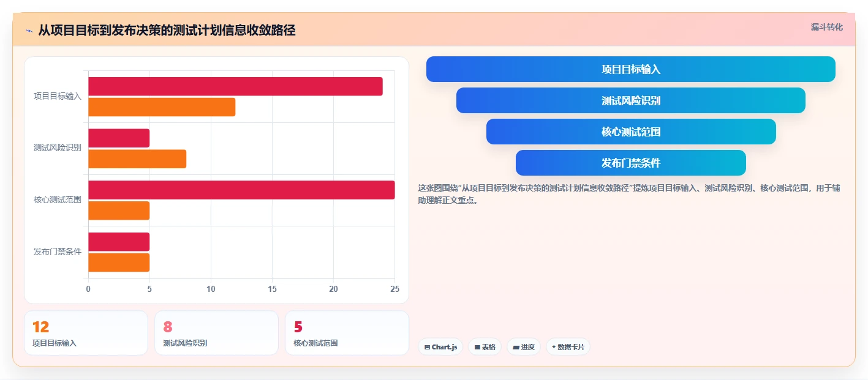868x380 pixels.
Task: Open the 5 核心测试范围 data card
Action: (347, 333)
